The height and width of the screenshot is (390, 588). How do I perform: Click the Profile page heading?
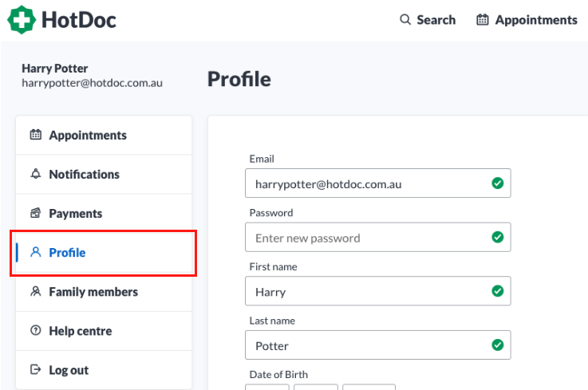coord(239,79)
